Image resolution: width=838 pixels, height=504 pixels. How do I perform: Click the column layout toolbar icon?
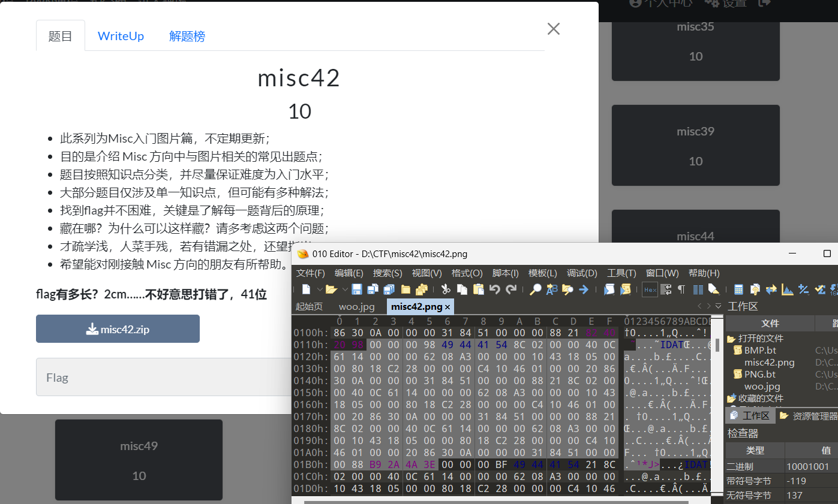point(698,289)
